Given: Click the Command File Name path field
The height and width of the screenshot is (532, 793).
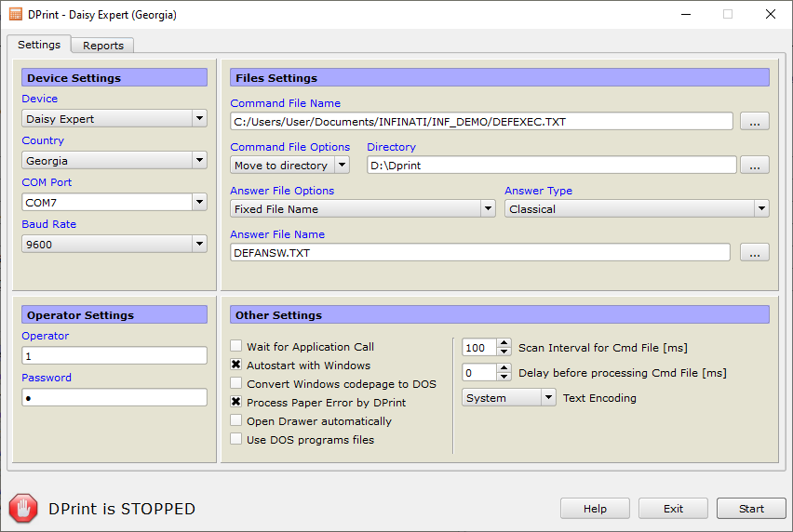Looking at the screenshot, I should click(x=481, y=121).
